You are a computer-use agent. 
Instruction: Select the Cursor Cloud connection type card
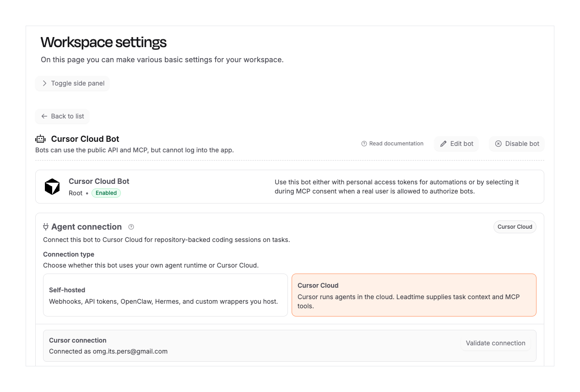click(x=414, y=295)
